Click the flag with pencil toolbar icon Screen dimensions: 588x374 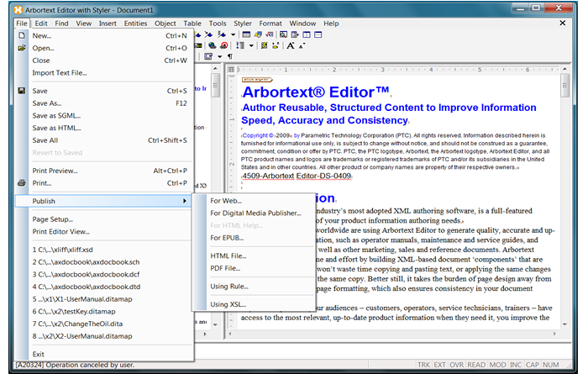[222, 35]
